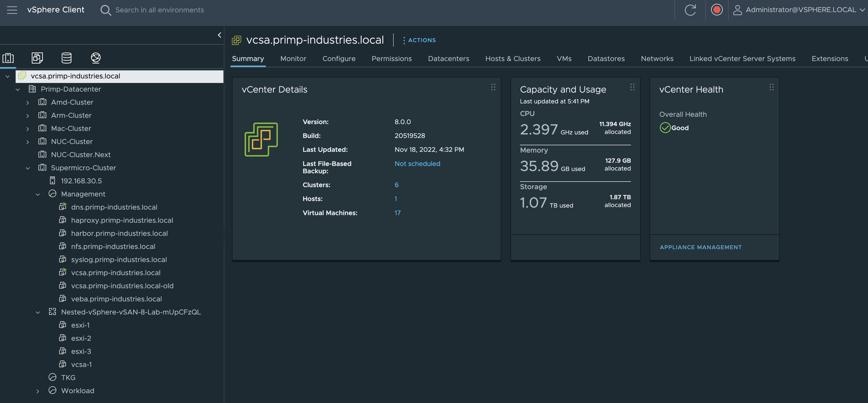
Task: Switch to the Monitor tab
Action: [293, 58]
